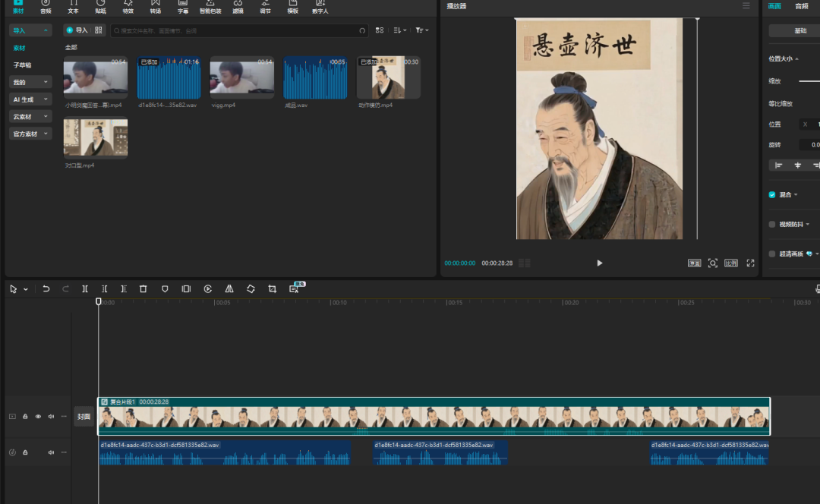This screenshot has width=820, height=504.
Task: Click the split clip icon in timeline toolbar
Action: coord(85,289)
